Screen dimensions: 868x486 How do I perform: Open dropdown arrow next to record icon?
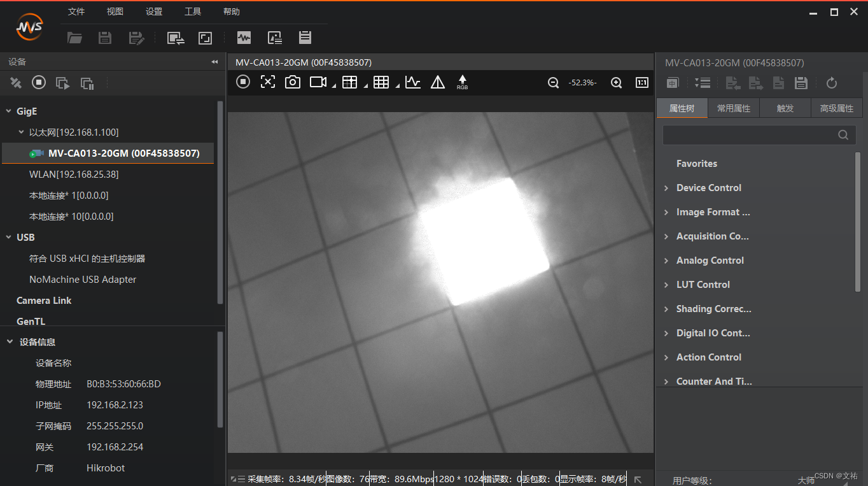pos(334,86)
